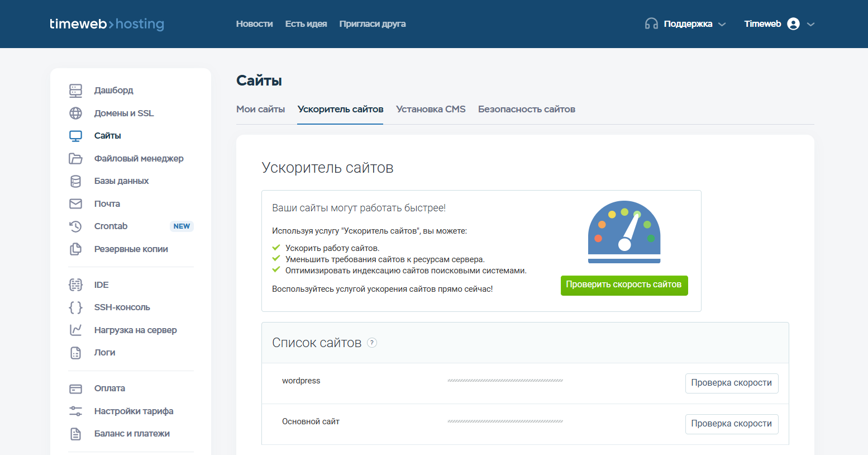Click the Нагрузка на сервер chart icon
Image resolution: width=868 pixels, height=455 pixels.
[75, 330]
